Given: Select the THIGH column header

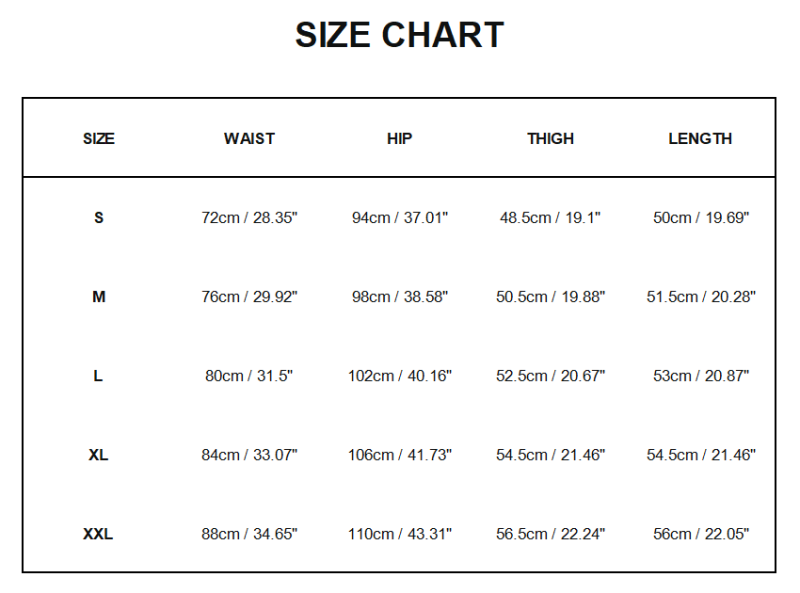Looking at the screenshot, I should point(550,139).
